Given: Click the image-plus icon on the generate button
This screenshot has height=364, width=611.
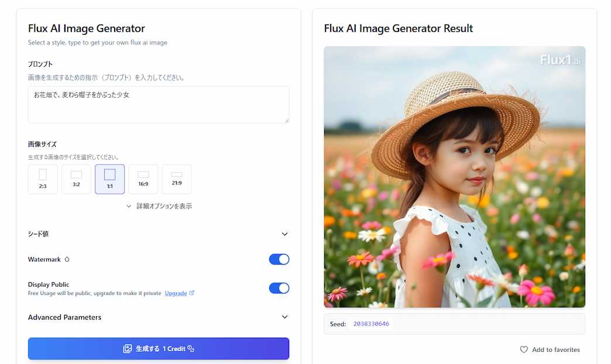Looking at the screenshot, I should [x=127, y=349].
